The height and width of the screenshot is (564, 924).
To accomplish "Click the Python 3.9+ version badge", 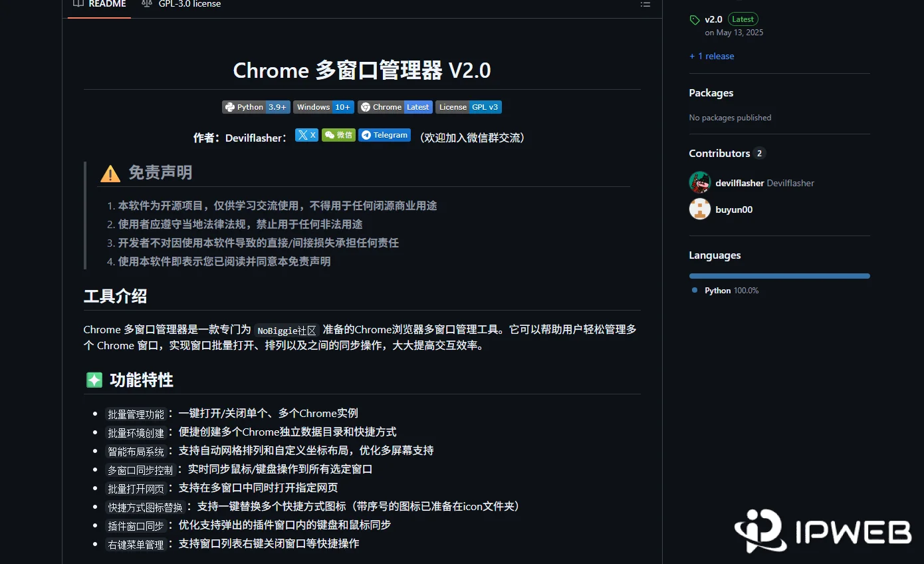I will click(x=256, y=106).
